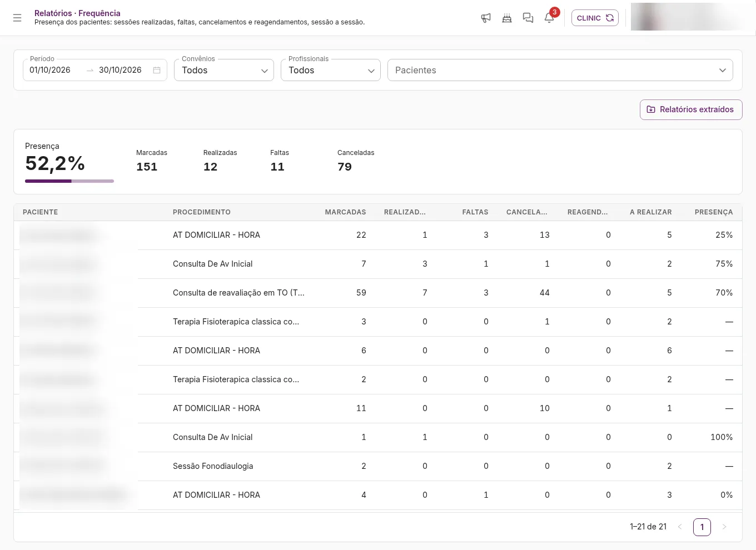Viewport: 756px width, 550px height.
Task: Sort by A REALIZAR column header
Action: point(651,212)
